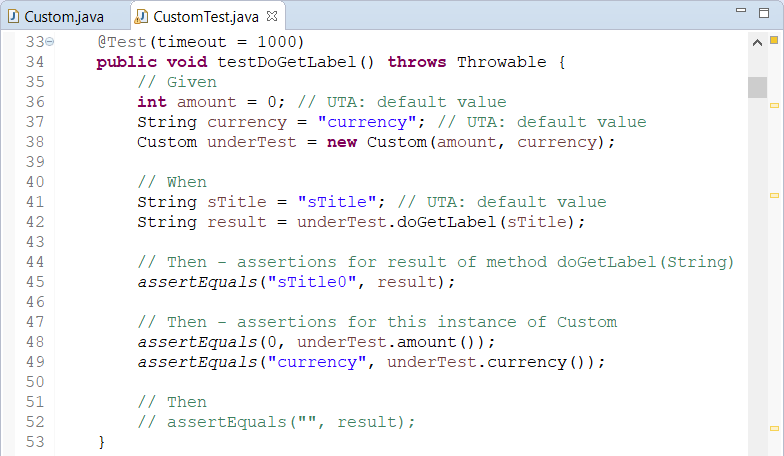Viewport: 784px width, 456px height.
Task: Minimize the editor area
Action: pos(741,10)
